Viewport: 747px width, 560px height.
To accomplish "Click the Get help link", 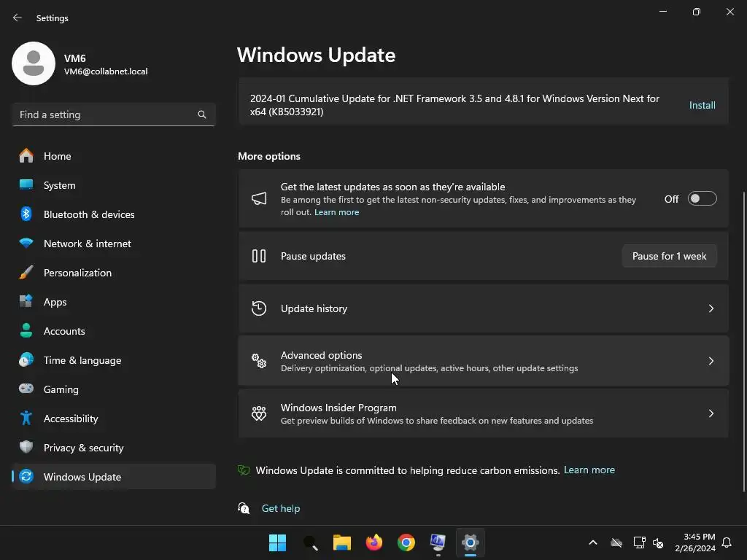I will pos(281,508).
